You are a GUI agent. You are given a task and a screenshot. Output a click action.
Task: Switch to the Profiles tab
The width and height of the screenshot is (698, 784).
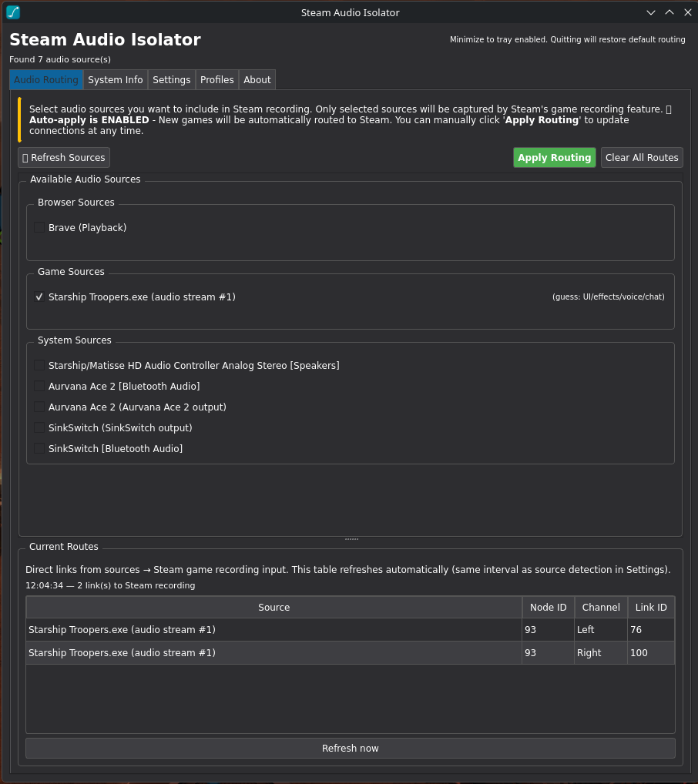point(216,80)
